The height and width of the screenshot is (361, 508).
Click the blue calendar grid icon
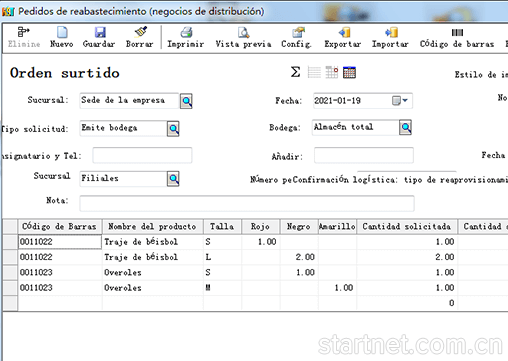click(349, 72)
